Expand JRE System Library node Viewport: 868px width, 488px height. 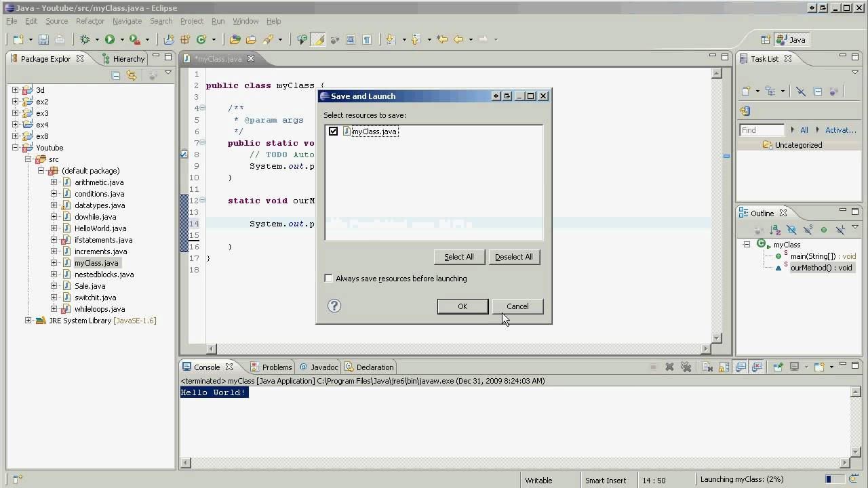28,321
